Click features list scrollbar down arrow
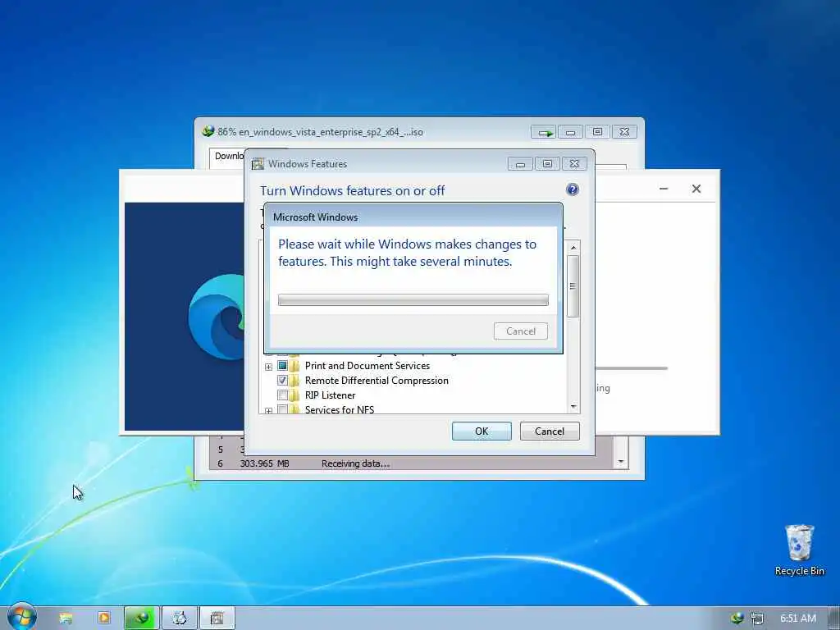The height and width of the screenshot is (630, 840). pos(573,407)
